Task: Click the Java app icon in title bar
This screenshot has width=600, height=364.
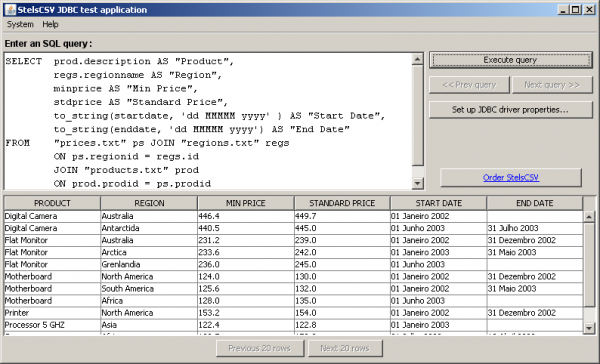Action: [x=10, y=10]
